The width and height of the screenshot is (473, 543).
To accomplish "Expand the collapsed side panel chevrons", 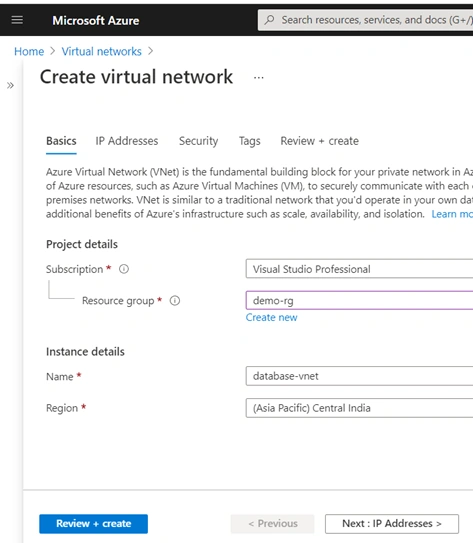I will tap(10, 85).
